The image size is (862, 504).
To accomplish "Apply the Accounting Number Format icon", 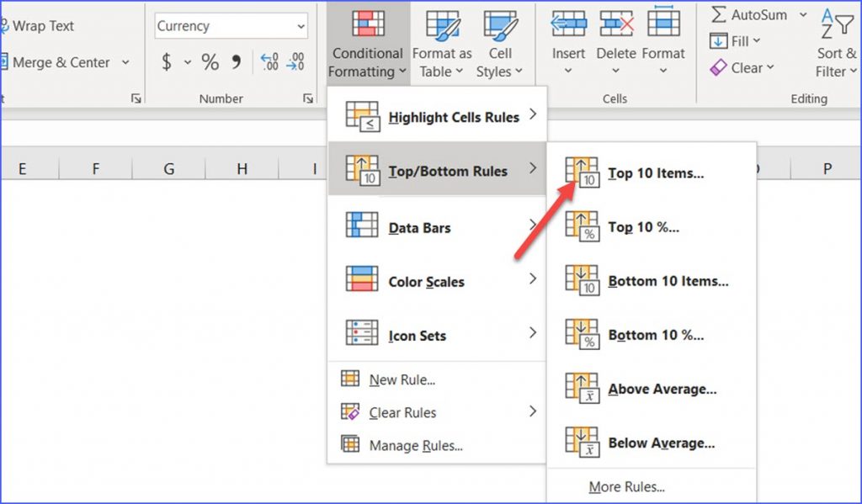I will pos(165,61).
